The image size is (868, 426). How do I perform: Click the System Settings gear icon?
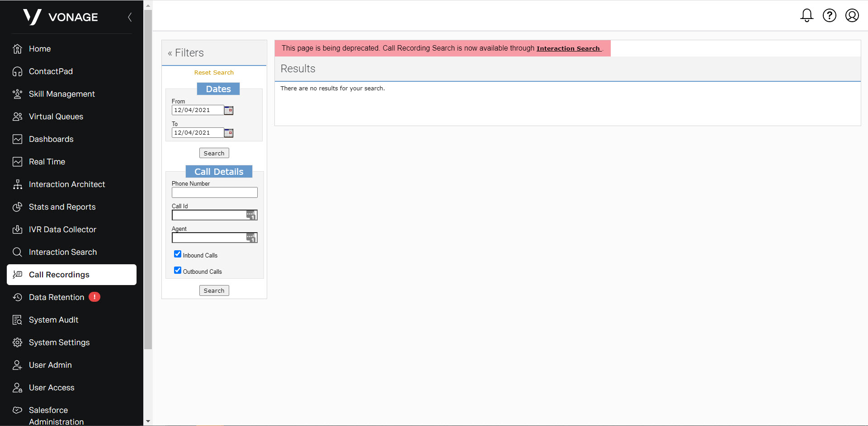[17, 342]
